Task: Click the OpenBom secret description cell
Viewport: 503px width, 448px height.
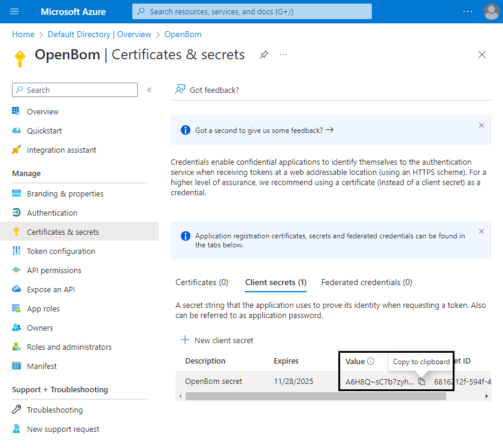Action: [x=214, y=382]
